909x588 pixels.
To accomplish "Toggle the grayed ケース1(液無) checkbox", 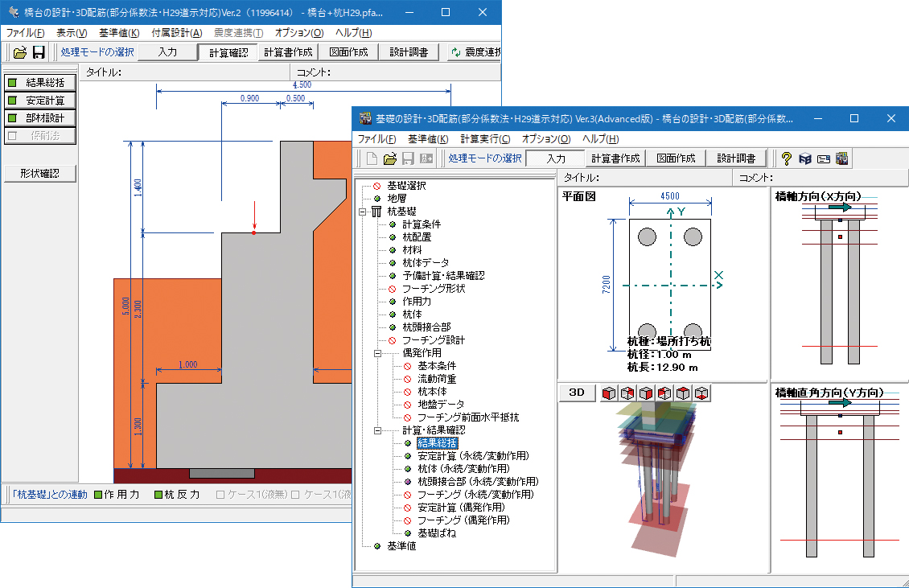I will pyautogui.click(x=220, y=495).
